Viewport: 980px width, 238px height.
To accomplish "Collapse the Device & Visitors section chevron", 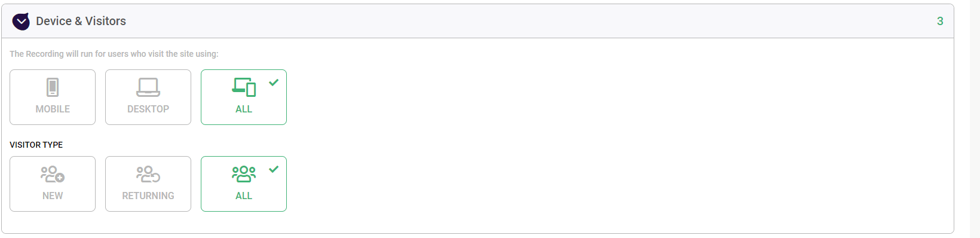I will coord(21,22).
